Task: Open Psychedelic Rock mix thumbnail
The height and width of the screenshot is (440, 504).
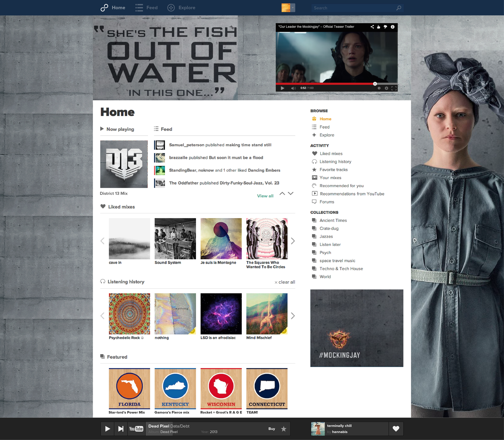Action: click(129, 314)
